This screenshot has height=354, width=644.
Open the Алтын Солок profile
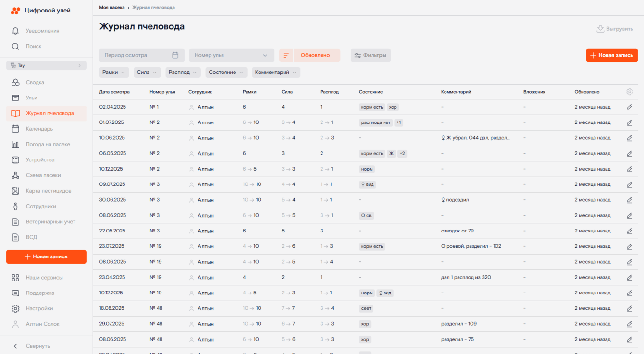point(36,324)
